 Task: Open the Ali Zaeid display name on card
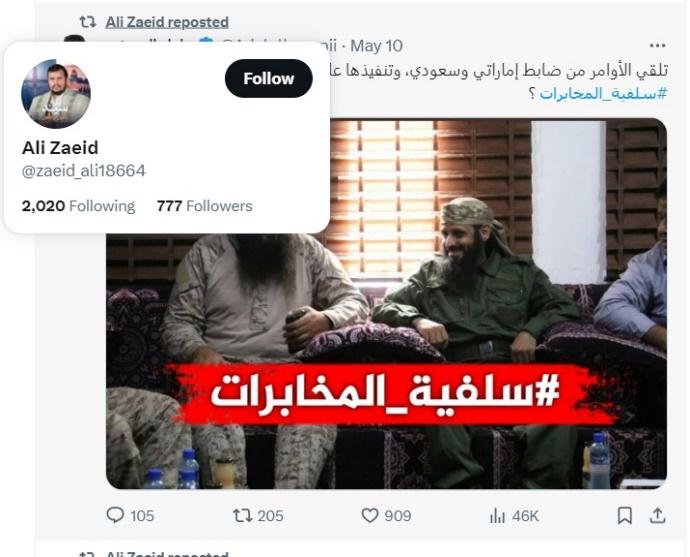pos(60,147)
